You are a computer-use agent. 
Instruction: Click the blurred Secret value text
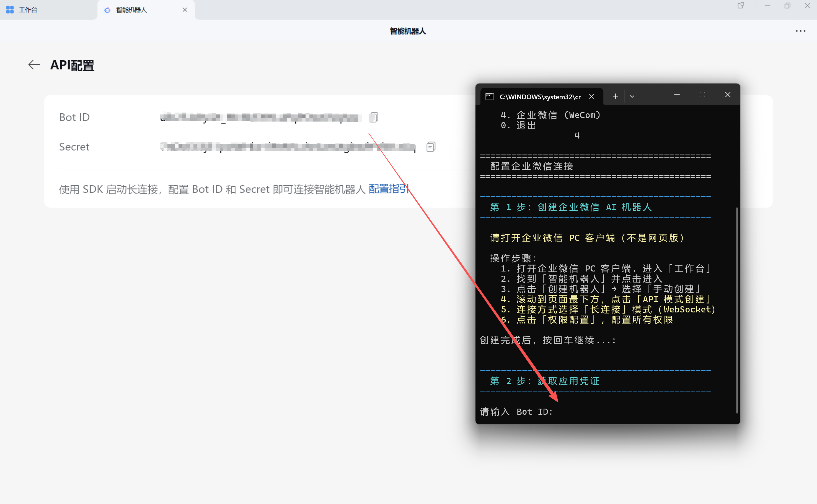pyautogui.click(x=288, y=147)
